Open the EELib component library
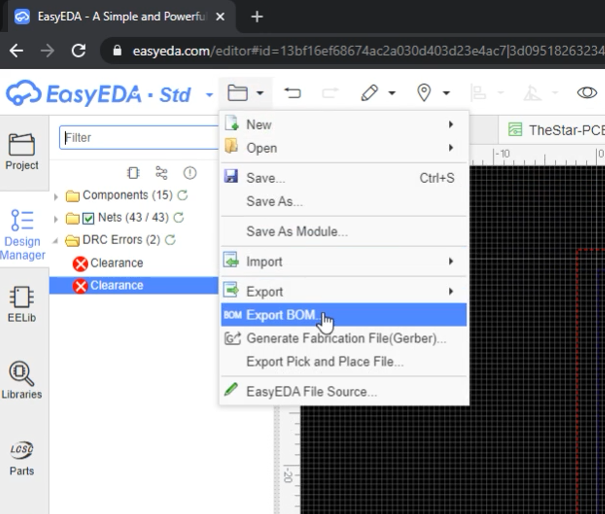The height and width of the screenshot is (514, 605). click(x=22, y=303)
